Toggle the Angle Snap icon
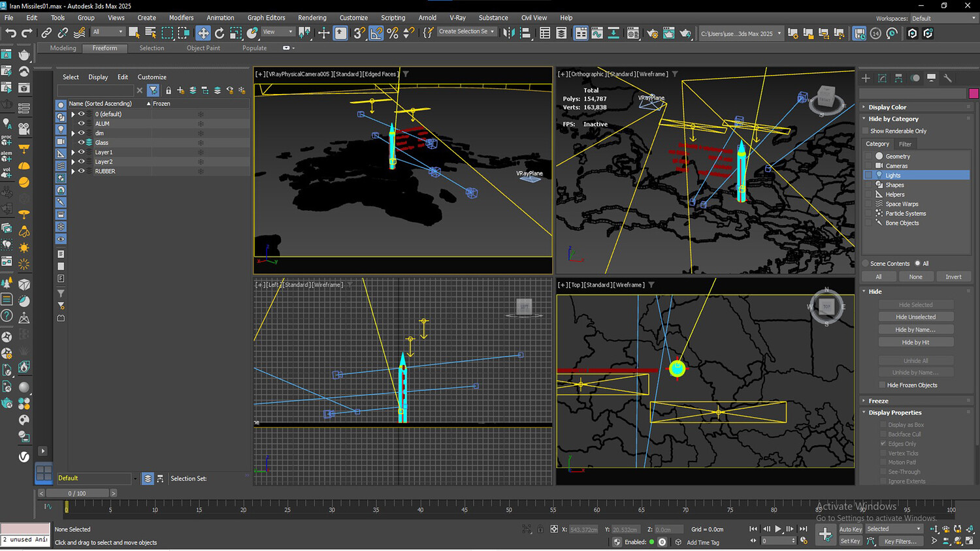 click(x=376, y=33)
